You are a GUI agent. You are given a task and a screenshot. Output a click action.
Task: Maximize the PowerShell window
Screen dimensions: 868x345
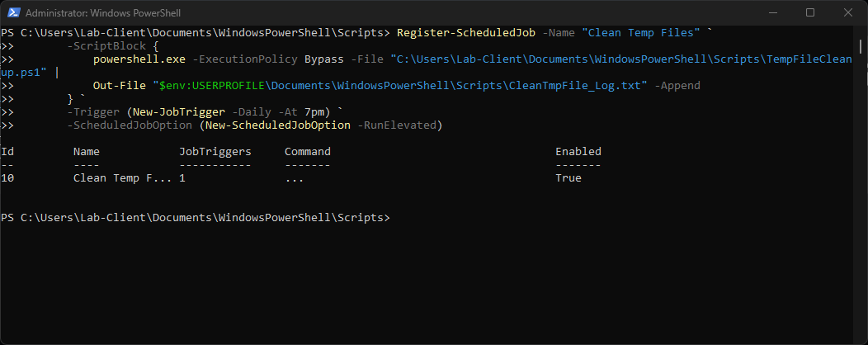(x=810, y=12)
